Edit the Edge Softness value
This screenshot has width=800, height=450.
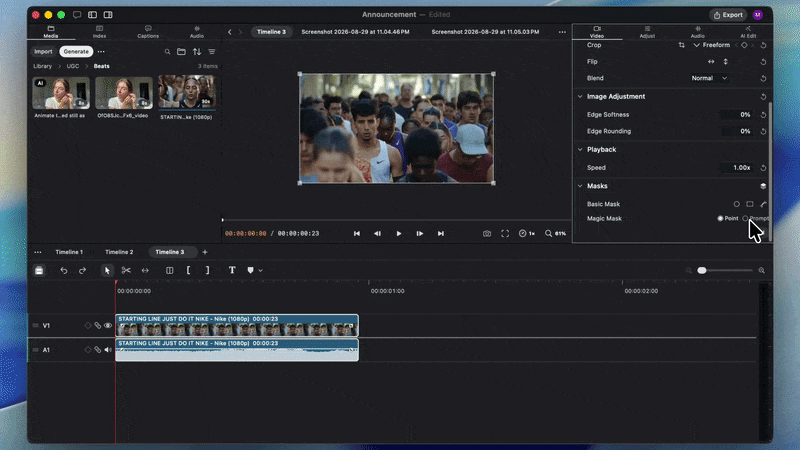pos(736,115)
